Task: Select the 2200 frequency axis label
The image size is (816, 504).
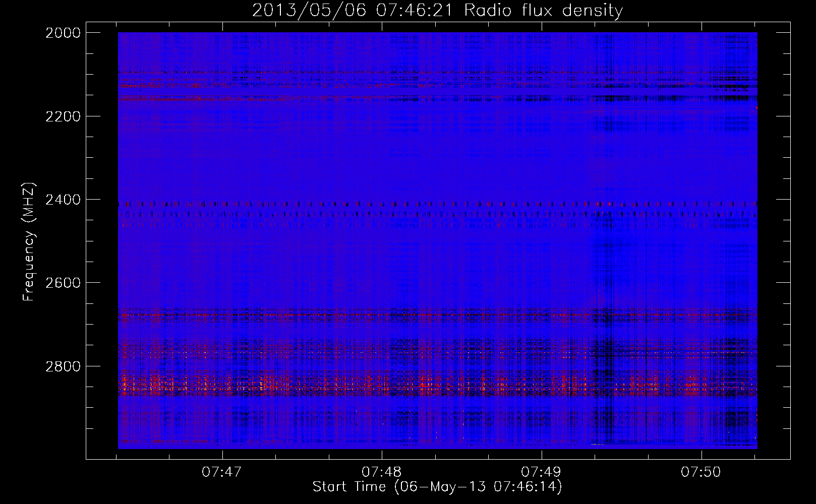Action: [x=63, y=116]
